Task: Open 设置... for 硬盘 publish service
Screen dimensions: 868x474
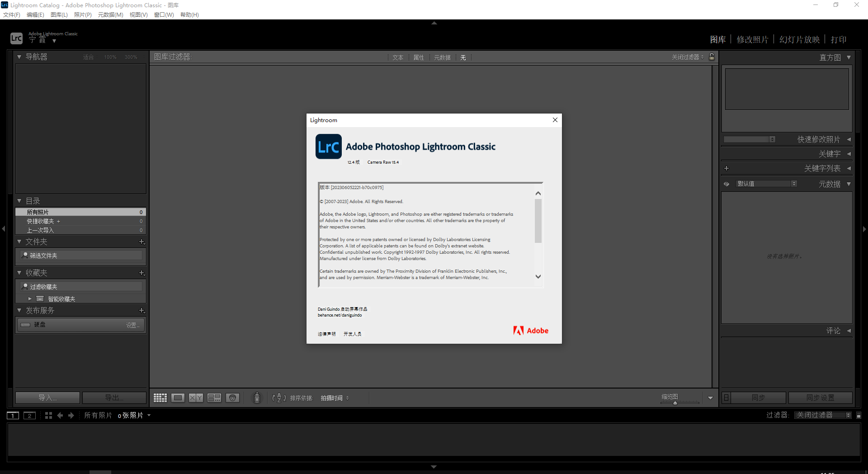Action: [133, 325]
